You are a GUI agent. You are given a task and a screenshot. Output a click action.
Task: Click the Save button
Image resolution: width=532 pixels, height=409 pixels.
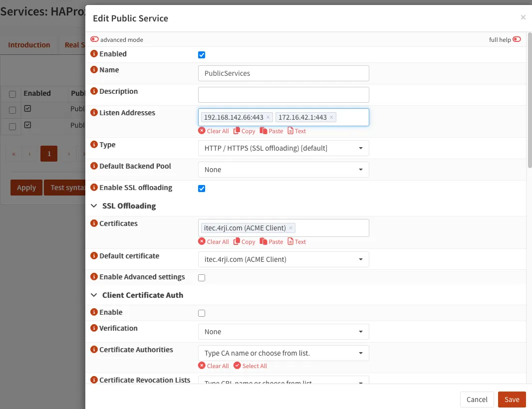pyautogui.click(x=512, y=400)
